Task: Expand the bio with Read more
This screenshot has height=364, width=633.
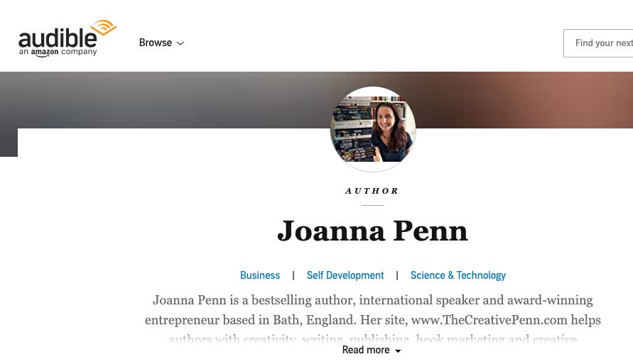Action: [366, 350]
